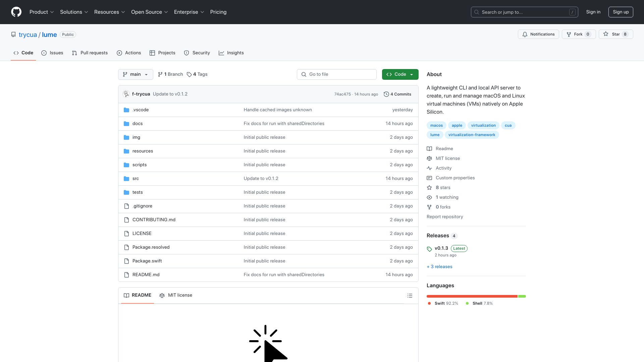
Task: Expand the Resources menu
Action: coord(110,12)
